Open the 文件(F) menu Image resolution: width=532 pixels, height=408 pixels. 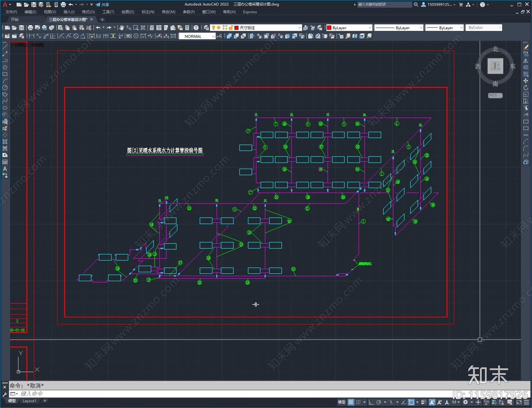11,12
